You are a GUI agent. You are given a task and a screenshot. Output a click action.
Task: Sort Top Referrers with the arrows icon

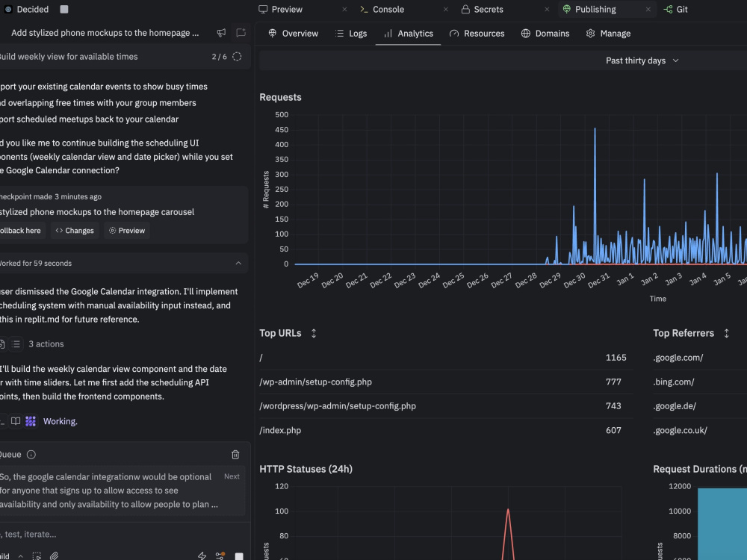pyautogui.click(x=727, y=333)
